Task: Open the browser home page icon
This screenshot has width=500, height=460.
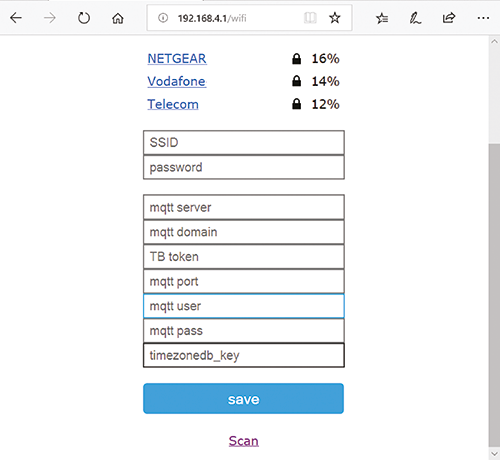Action: tap(118, 18)
